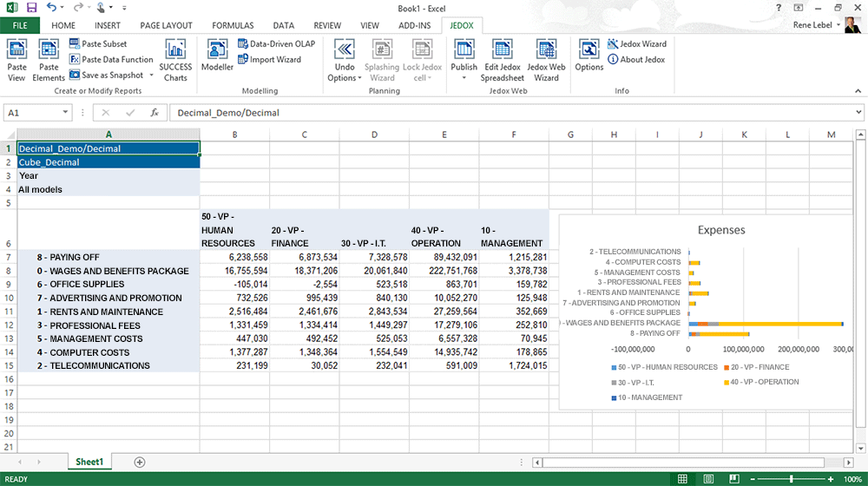This screenshot has height=486, width=868.
Task: Select cell Cube_Decimal
Action: coord(108,162)
